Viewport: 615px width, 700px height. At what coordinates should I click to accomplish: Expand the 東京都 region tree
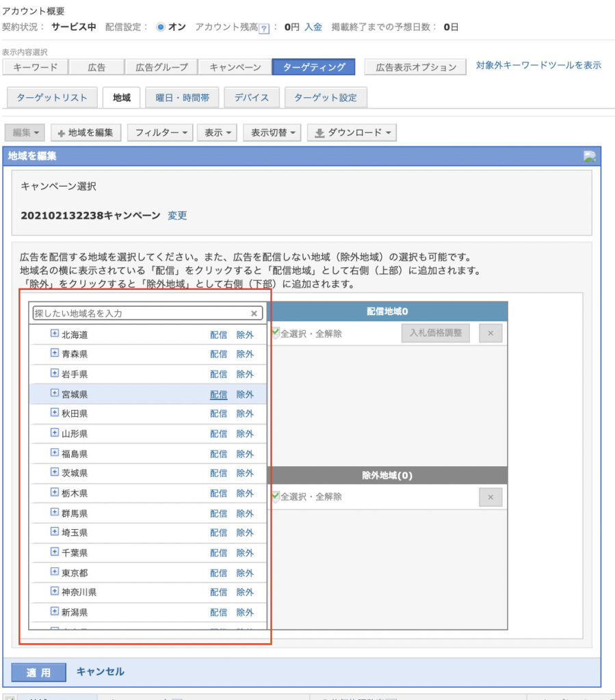click(x=55, y=573)
